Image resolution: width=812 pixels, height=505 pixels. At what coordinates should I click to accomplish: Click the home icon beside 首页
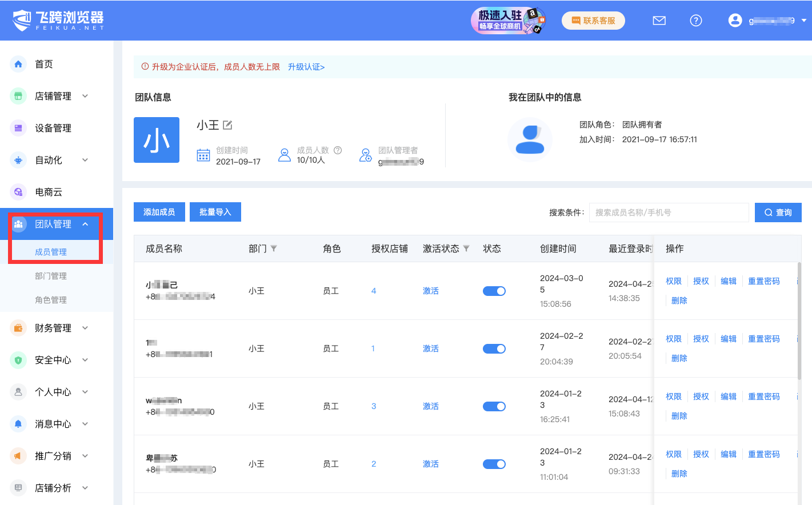18,64
